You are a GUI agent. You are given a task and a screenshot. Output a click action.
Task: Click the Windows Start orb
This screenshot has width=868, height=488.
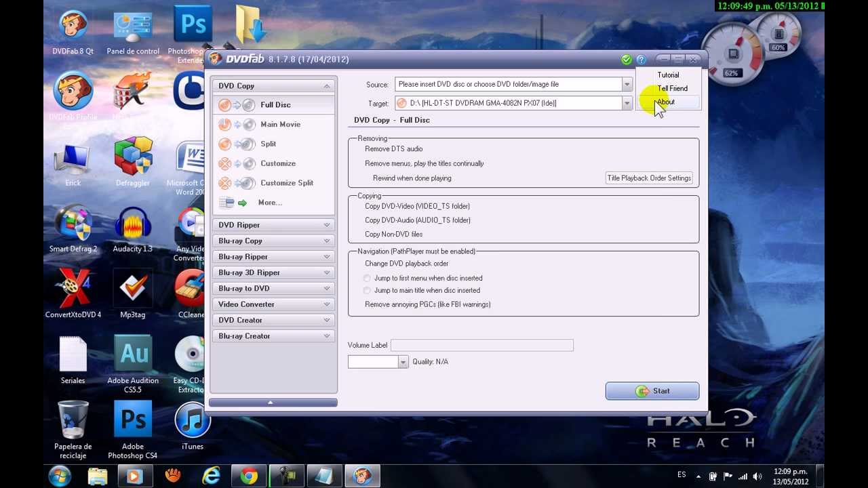(x=60, y=476)
